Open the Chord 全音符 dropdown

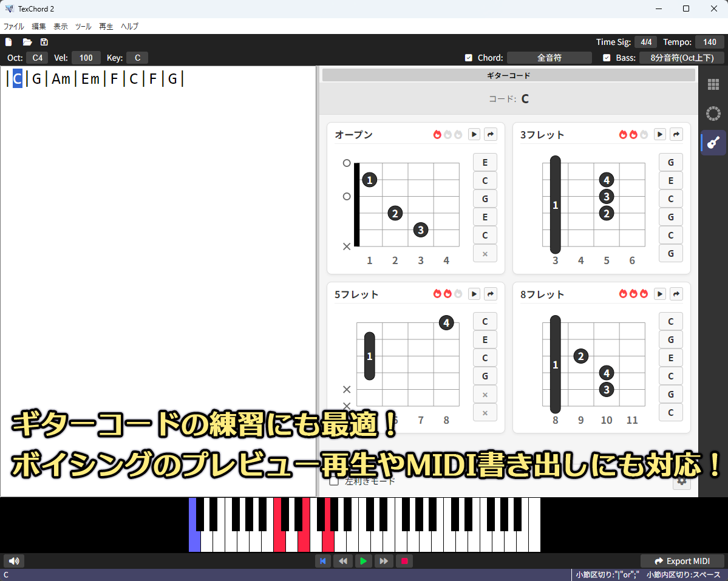coord(549,58)
